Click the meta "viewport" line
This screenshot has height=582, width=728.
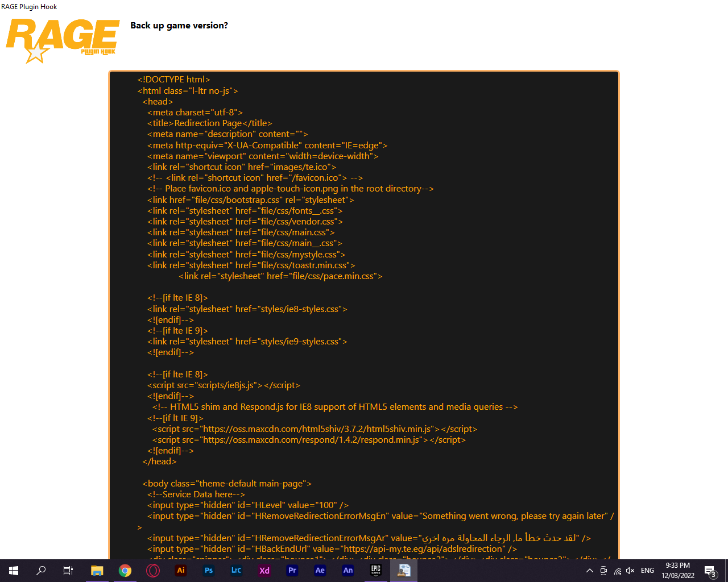263,156
